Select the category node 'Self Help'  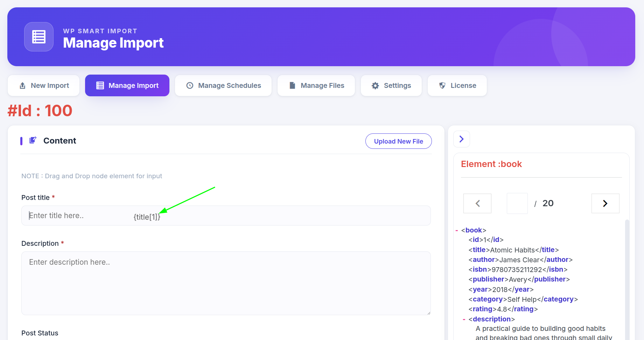click(x=523, y=299)
